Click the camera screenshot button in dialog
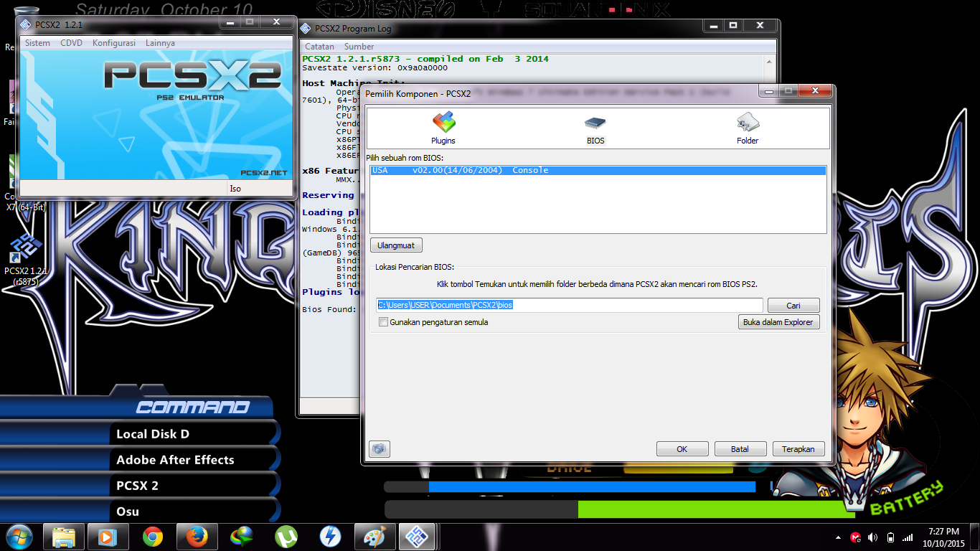This screenshot has height=551, width=980. pyautogui.click(x=380, y=449)
